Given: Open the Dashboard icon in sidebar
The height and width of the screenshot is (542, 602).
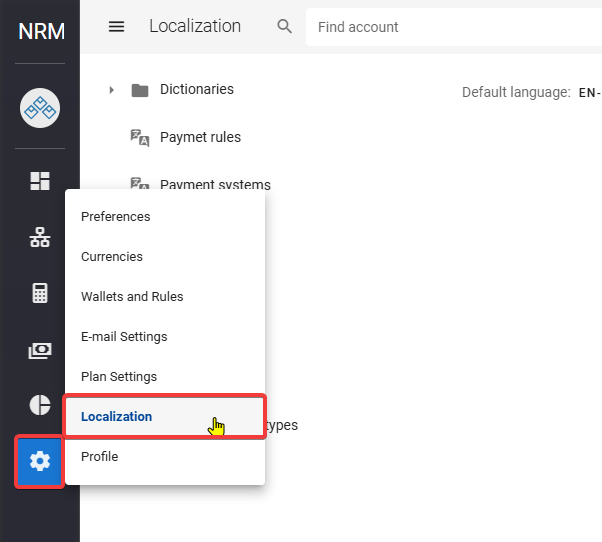Looking at the screenshot, I should (40, 181).
